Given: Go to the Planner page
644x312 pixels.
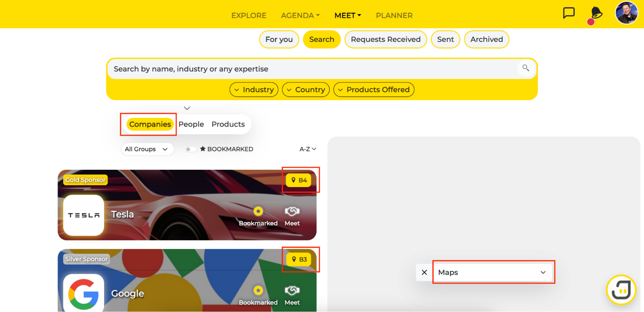Looking at the screenshot, I should click(x=394, y=15).
